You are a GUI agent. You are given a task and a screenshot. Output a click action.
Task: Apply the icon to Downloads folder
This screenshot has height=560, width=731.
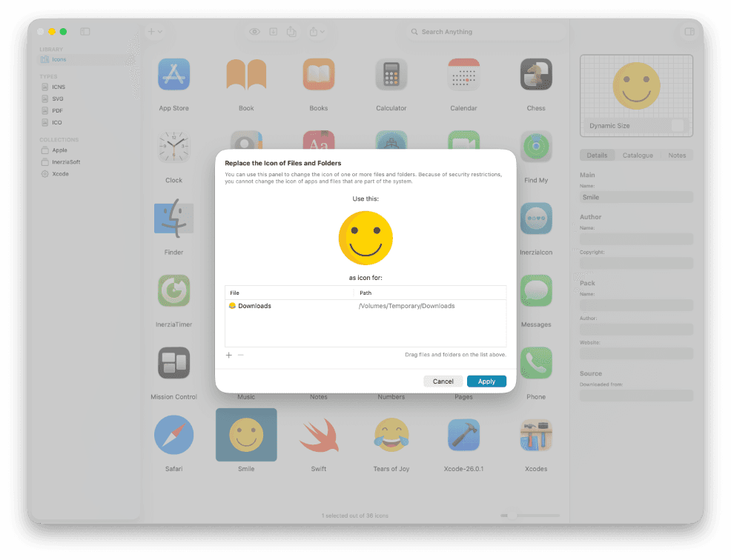pyautogui.click(x=486, y=381)
